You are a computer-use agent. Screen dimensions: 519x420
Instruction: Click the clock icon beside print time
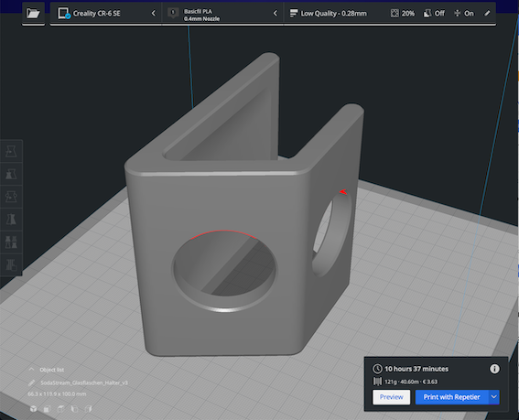tap(377, 369)
